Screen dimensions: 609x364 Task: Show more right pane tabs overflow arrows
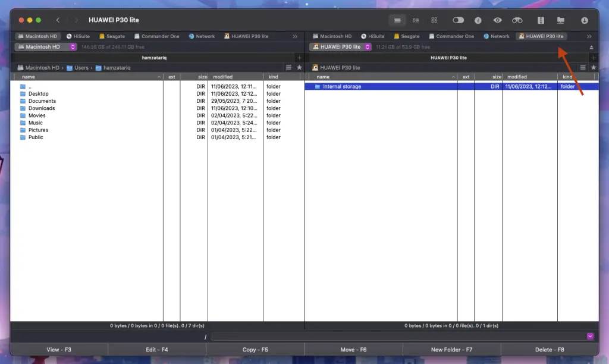[x=589, y=36]
